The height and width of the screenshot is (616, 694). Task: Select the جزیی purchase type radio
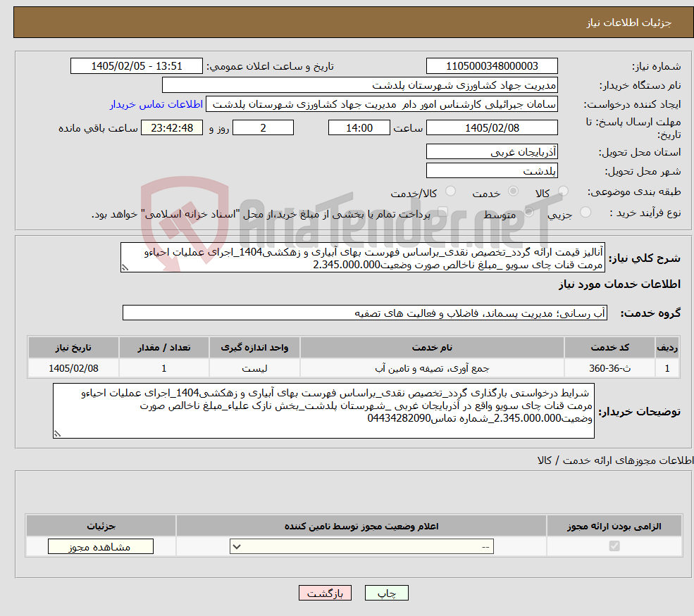pos(585,213)
